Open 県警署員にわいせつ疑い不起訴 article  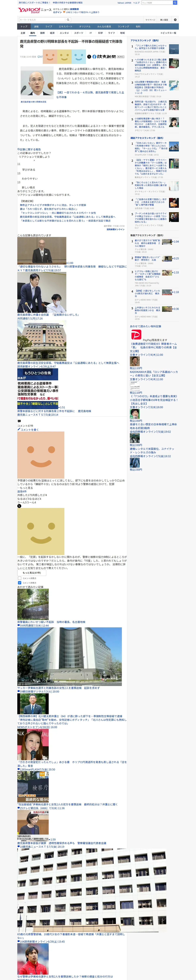[51, 622]
